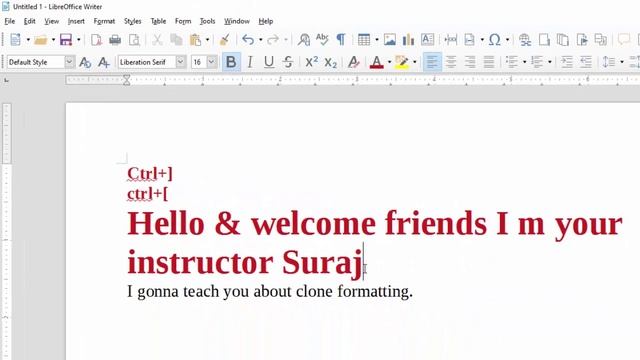Insert a page break
Image resolution: width=640 pixels, height=360 pixels.
point(451,40)
